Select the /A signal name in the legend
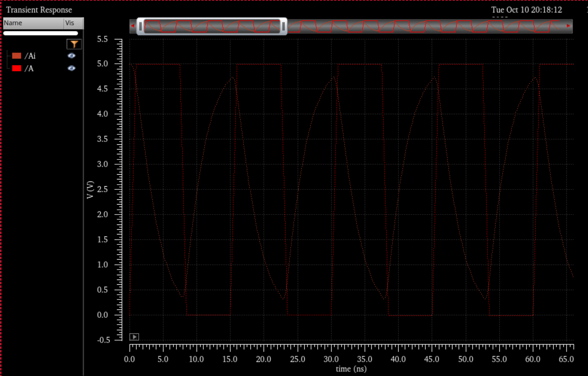The image size is (588, 376). tap(29, 69)
